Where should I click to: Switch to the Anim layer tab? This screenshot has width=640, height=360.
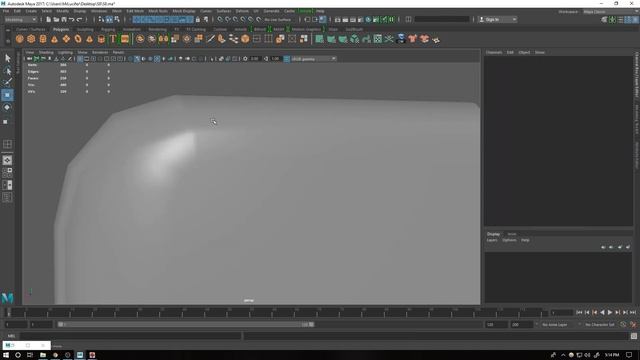click(512, 234)
